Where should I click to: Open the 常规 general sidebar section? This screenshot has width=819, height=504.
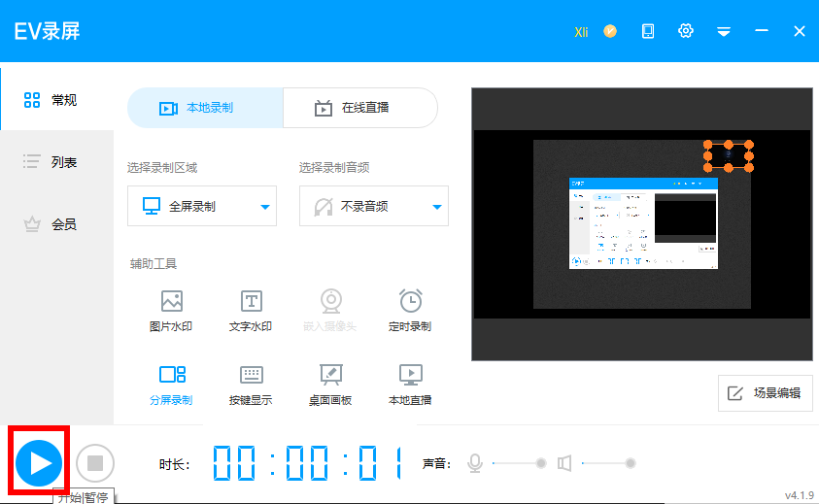click(57, 99)
